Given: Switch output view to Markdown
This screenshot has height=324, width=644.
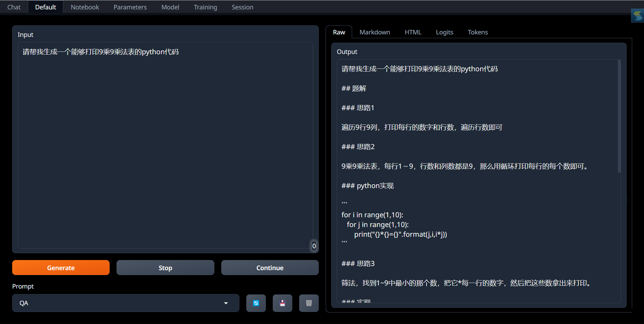Looking at the screenshot, I should tap(375, 32).
